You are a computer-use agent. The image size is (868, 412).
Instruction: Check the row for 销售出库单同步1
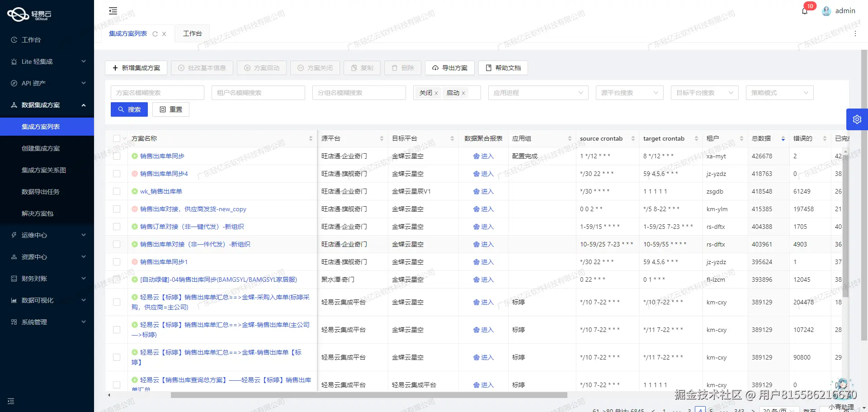tap(117, 262)
